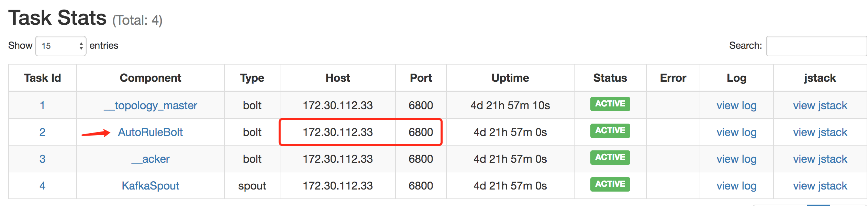View log for AutoRuleBolt task
This screenshot has width=868, height=206.
pyautogui.click(x=736, y=132)
